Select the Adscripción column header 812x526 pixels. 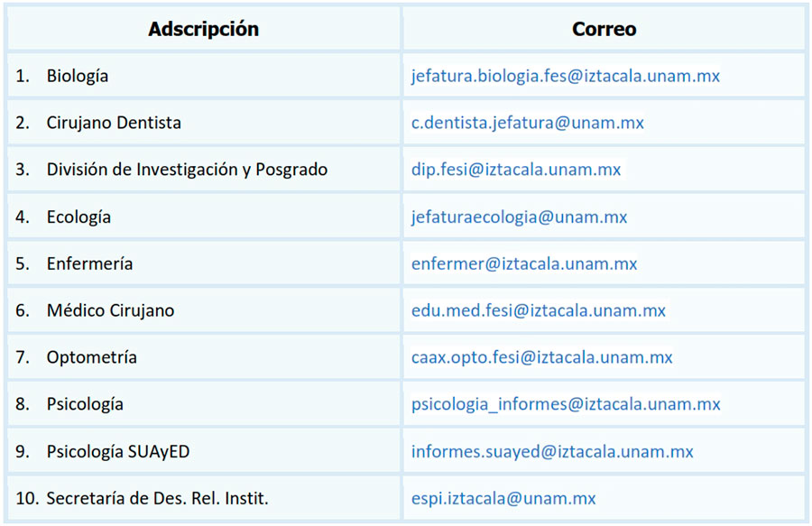click(204, 29)
